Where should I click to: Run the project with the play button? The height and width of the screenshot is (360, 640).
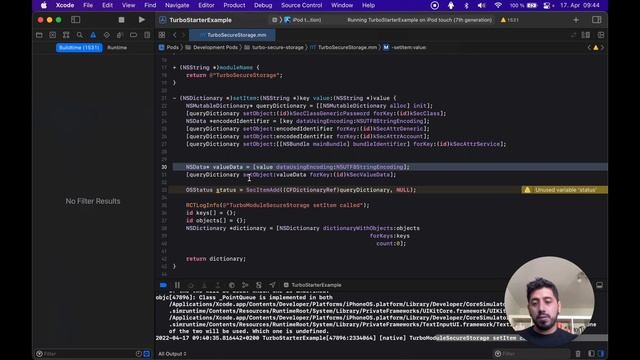[142, 20]
